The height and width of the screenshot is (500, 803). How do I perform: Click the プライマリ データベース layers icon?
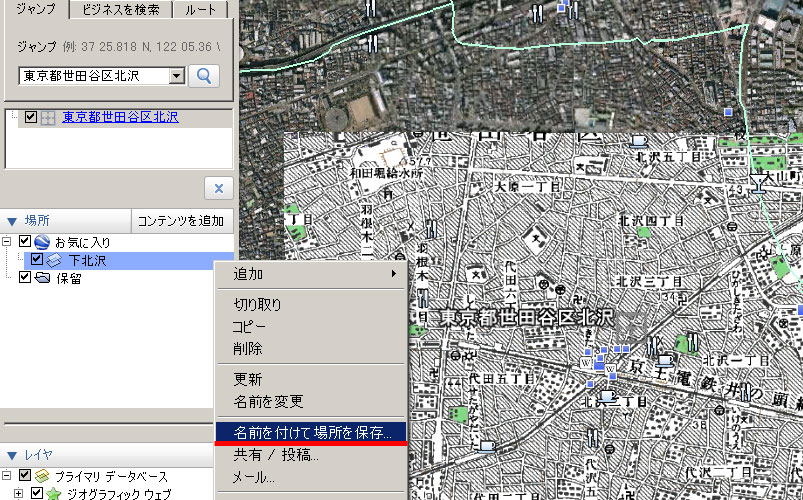pyautogui.click(x=42, y=476)
